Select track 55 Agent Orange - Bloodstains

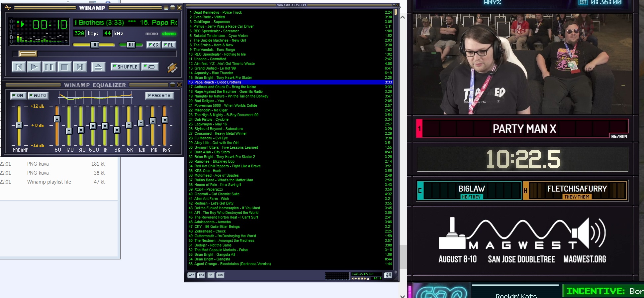(290, 264)
